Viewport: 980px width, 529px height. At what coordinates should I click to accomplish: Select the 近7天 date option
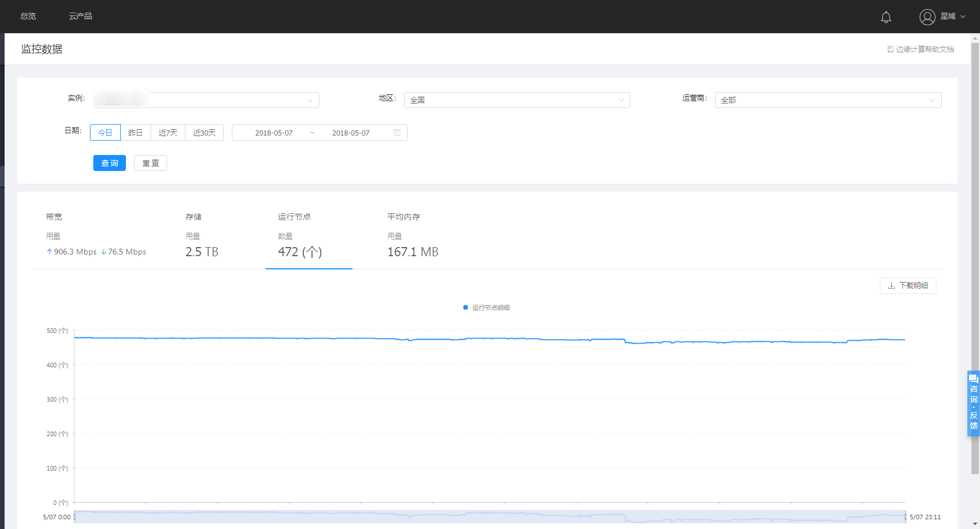(x=168, y=133)
